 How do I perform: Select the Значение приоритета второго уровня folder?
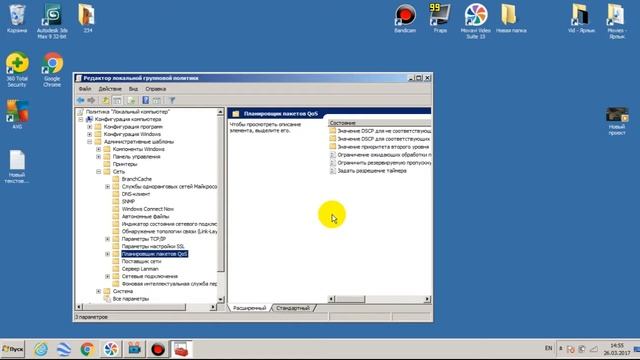(x=383, y=147)
